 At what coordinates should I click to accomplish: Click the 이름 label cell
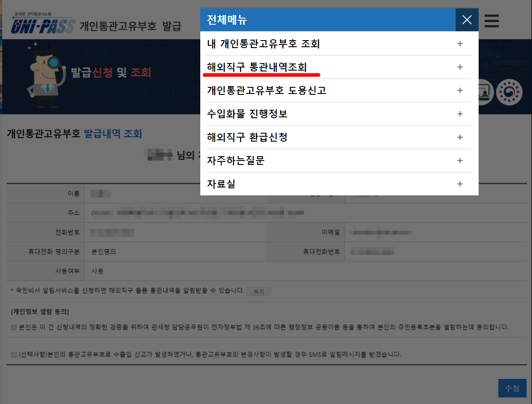(x=45, y=193)
